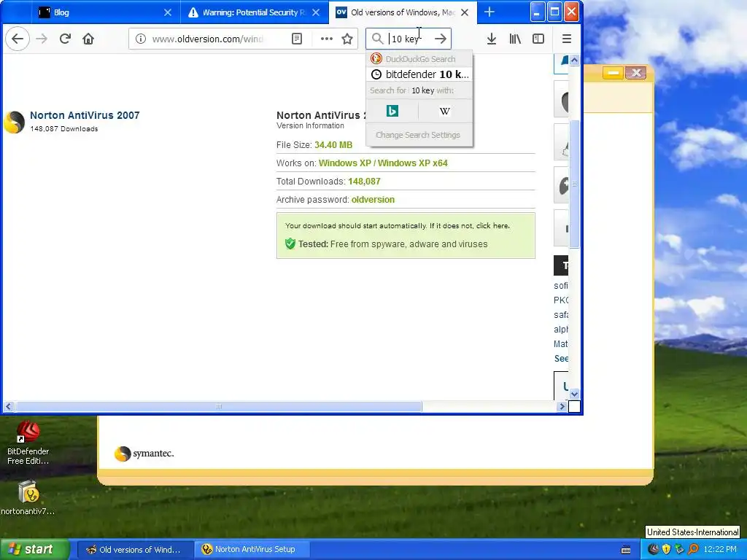Viewport: 747px width, 560px height.
Task: Open the downloads panel
Action: pos(492,39)
